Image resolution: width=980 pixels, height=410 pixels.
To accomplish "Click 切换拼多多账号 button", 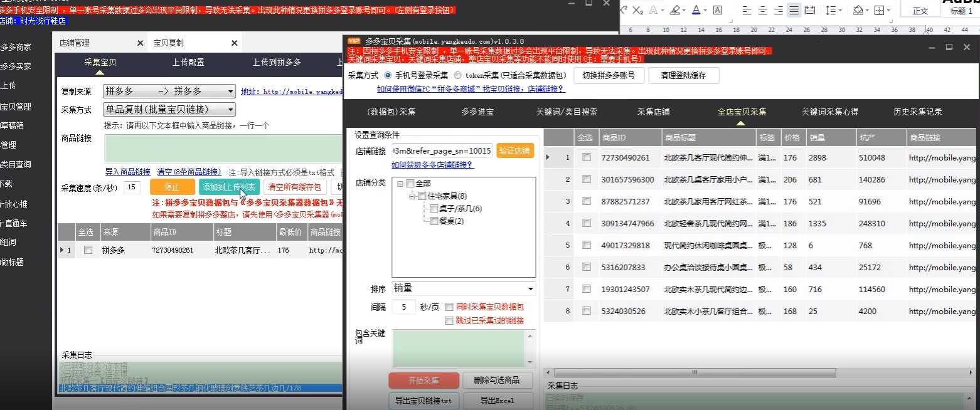I will point(609,75).
